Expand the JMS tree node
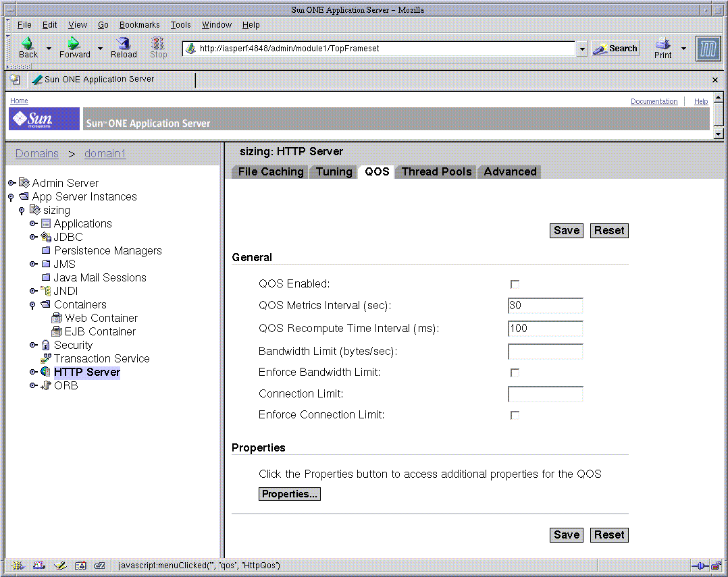 [x=34, y=264]
